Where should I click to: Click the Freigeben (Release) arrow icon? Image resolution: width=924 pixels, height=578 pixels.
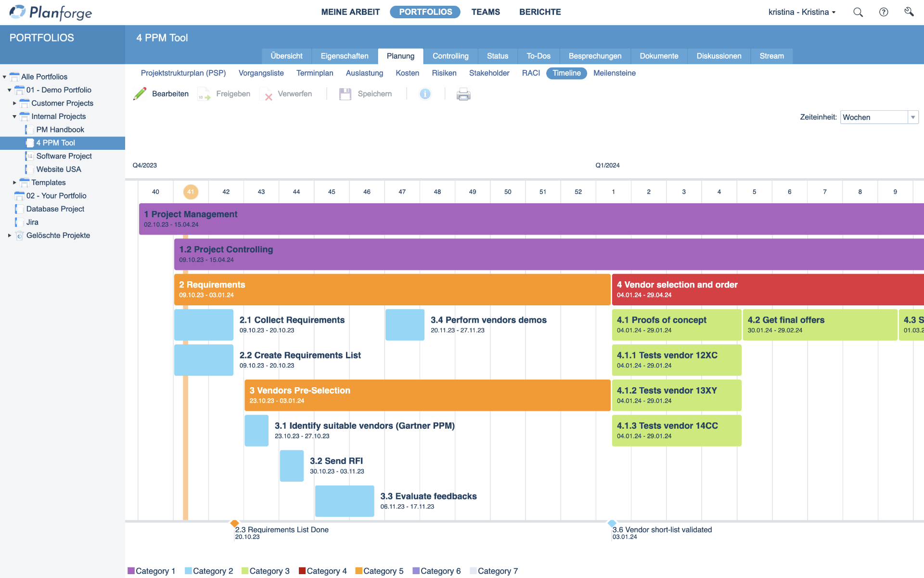pos(203,93)
